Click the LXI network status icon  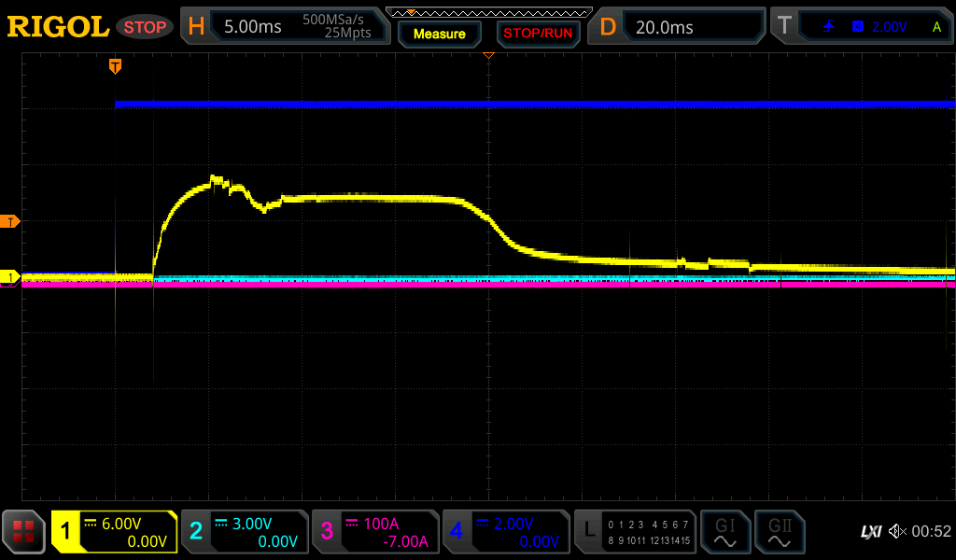[870, 532]
